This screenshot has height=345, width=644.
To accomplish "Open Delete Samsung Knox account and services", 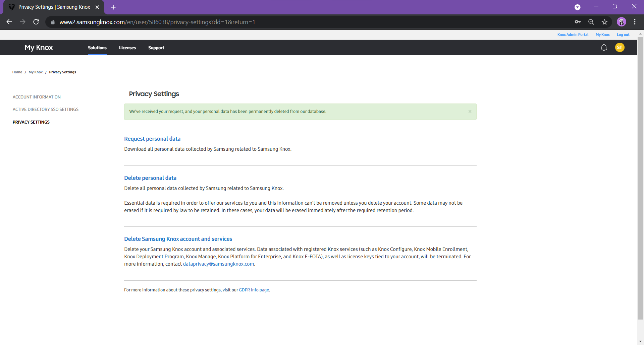I will (x=178, y=239).
